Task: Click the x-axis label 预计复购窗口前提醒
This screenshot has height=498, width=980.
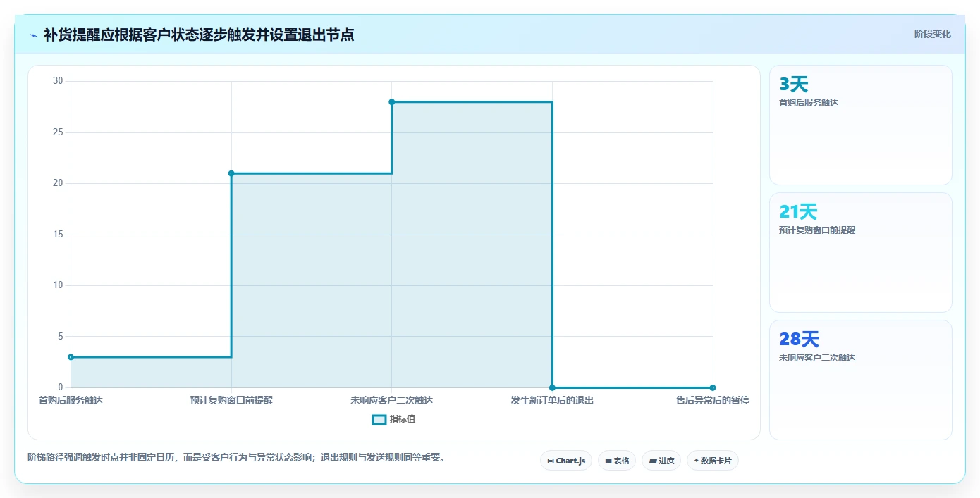Action: coord(231,400)
